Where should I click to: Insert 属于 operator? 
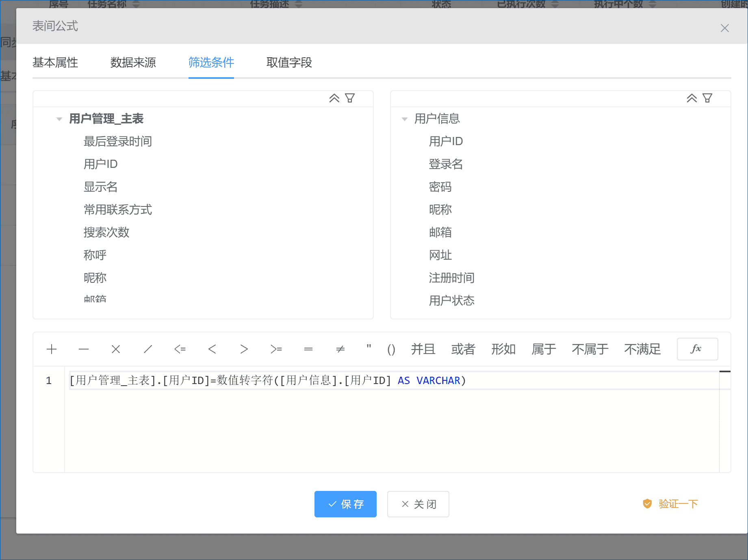point(544,349)
